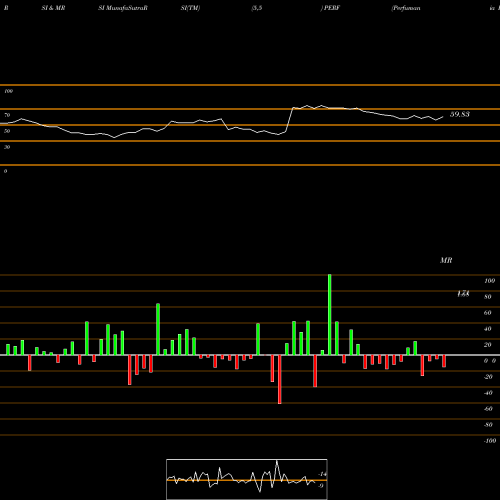Click the ') PERF' header label
This screenshot has width=500, height=500.
click(x=330, y=8)
